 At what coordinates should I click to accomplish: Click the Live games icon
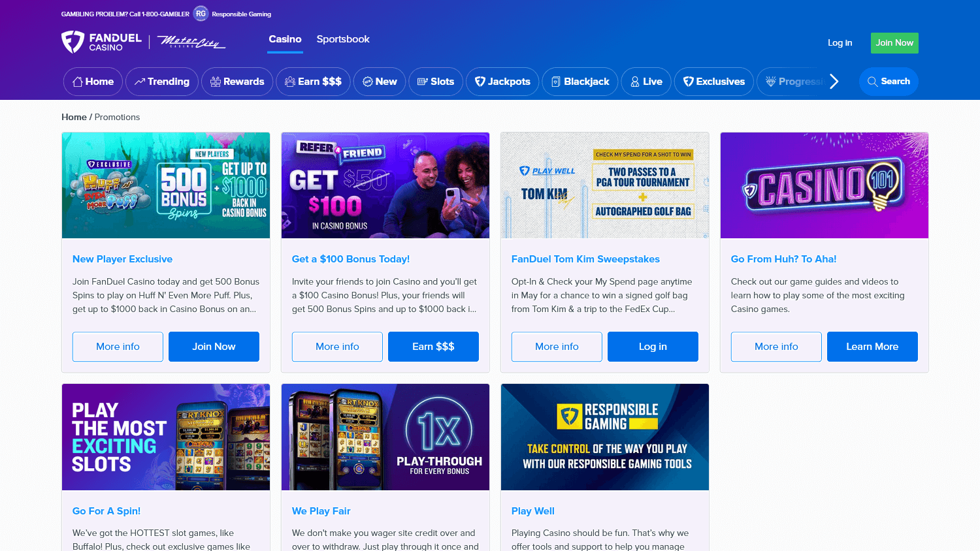[x=634, y=81]
